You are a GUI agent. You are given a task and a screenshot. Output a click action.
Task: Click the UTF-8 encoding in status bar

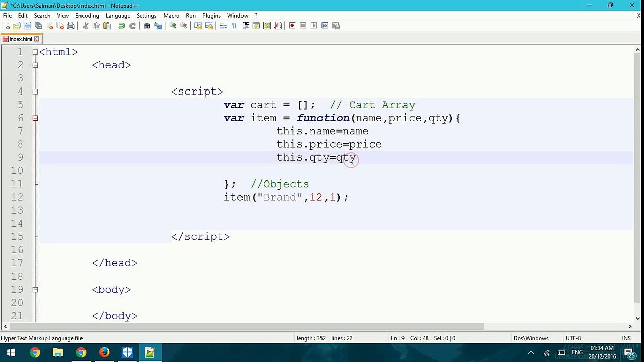(573, 338)
